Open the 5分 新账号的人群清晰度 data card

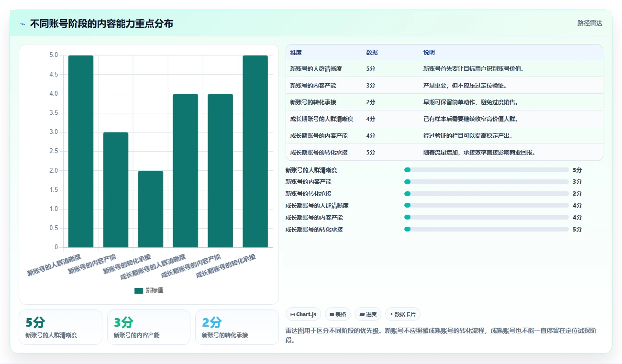pos(60,327)
